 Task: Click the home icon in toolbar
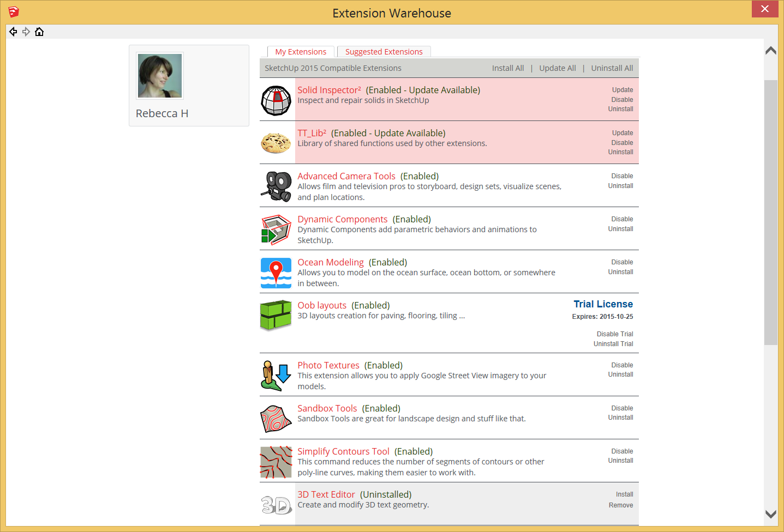coord(39,32)
